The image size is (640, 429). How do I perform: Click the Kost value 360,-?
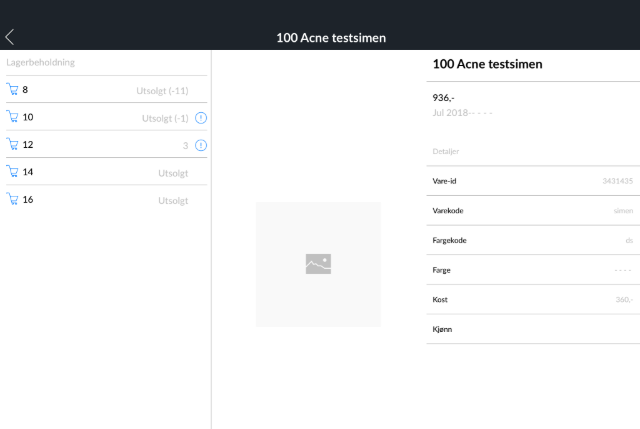pyautogui.click(x=624, y=300)
